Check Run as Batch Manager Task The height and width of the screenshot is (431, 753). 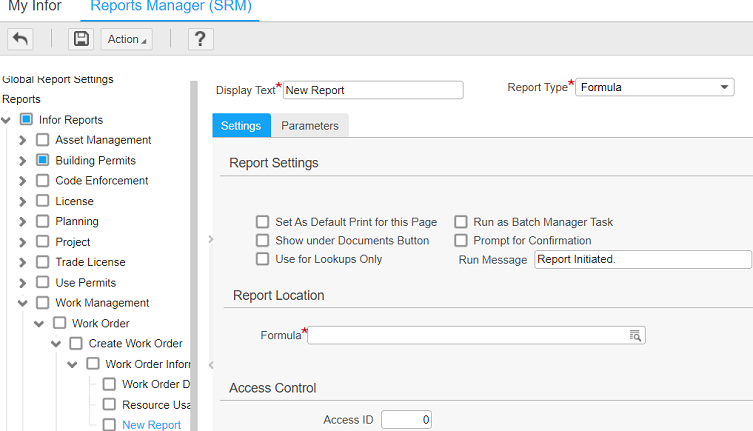[x=461, y=222]
